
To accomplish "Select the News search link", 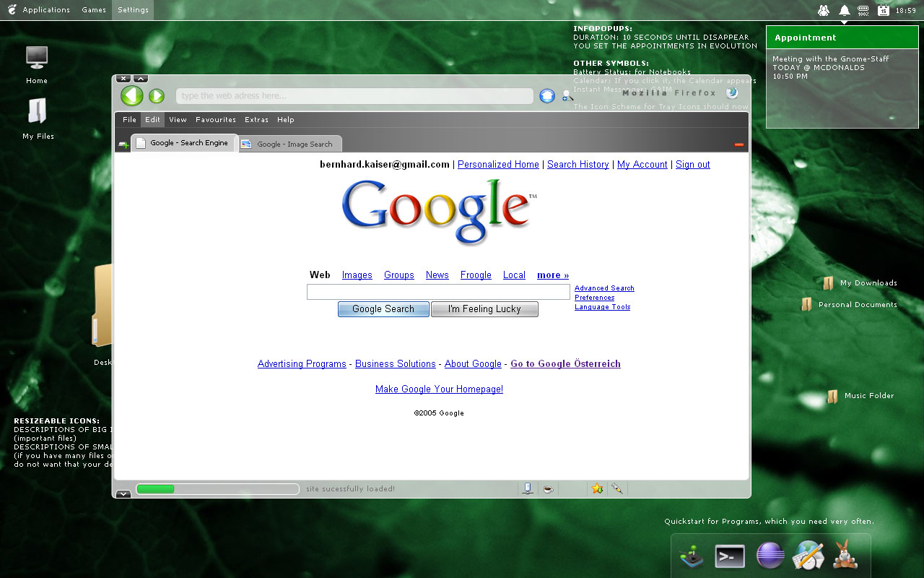I will 437,275.
